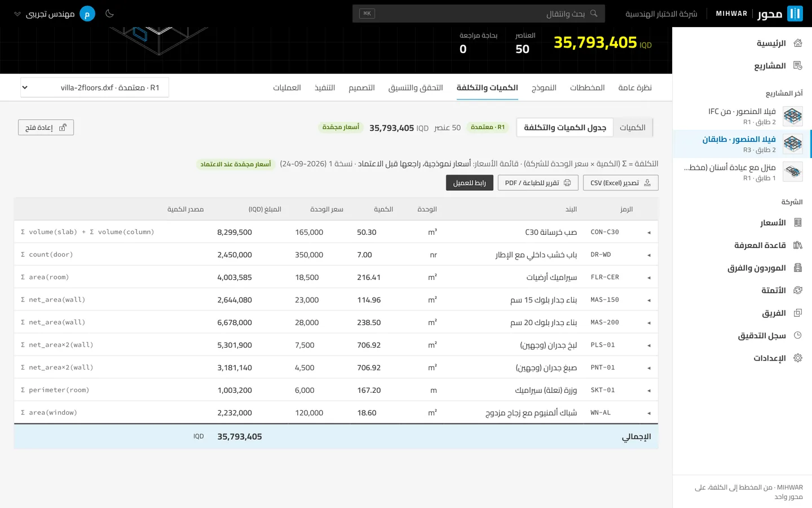Open الإعدادات settings page
The image size is (812, 508).
742,358
